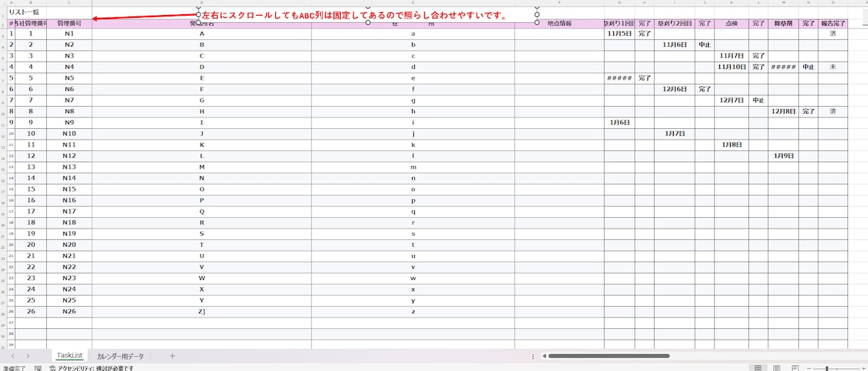868x371 pixels.
Task: Open the TaskList sheet tab
Action: (x=70, y=355)
